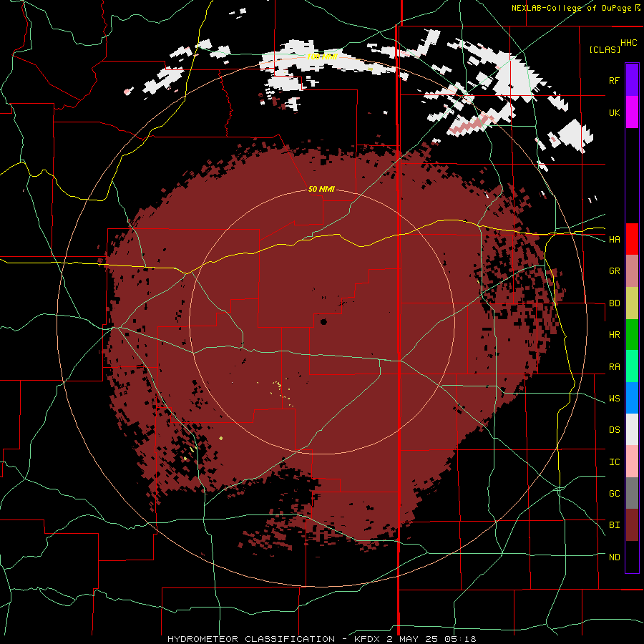Click the [CLAS] units label
Image resolution: width=644 pixels, height=644 pixels.
[605, 49]
